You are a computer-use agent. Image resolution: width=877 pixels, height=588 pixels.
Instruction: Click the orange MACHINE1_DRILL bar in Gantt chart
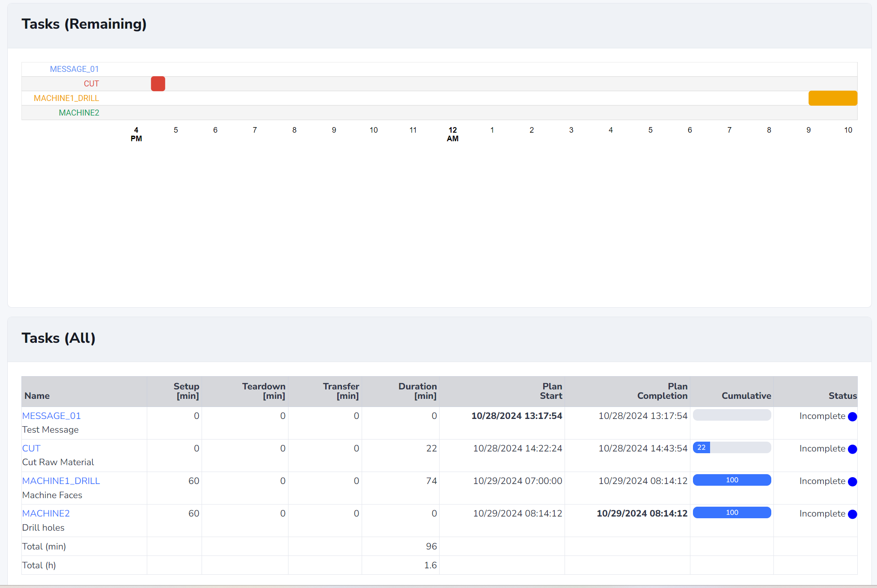coord(832,98)
